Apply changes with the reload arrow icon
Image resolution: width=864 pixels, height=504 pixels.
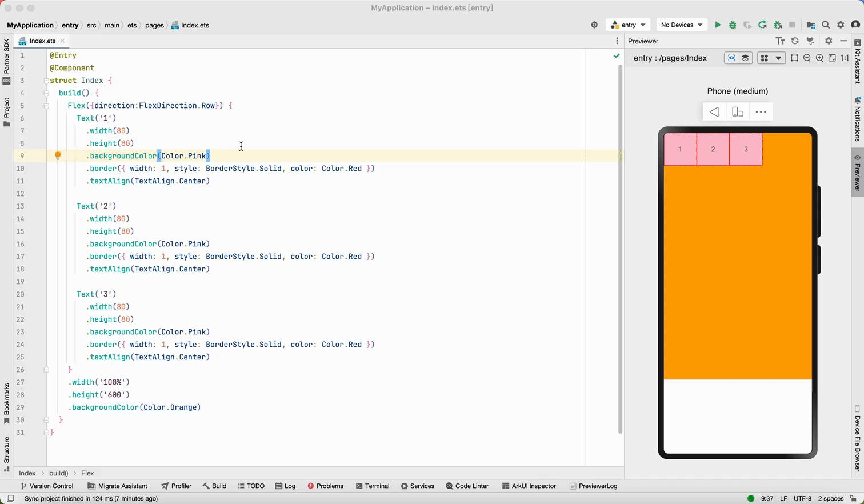point(762,25)
